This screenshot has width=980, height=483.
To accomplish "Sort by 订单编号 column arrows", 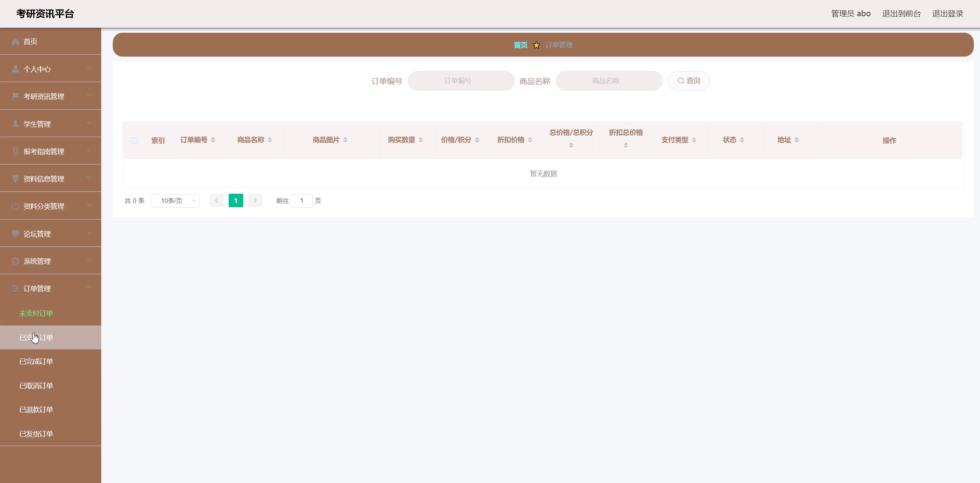I will tap(213, 140).
